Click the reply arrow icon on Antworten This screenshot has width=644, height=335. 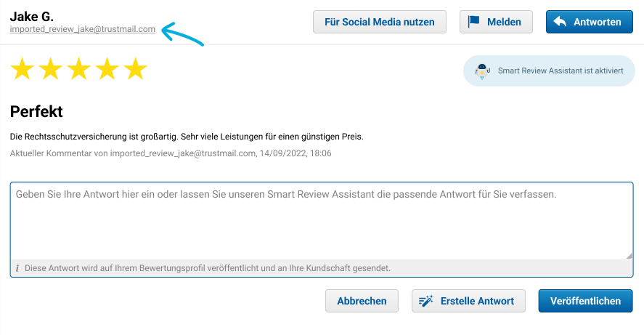[559, 22]
